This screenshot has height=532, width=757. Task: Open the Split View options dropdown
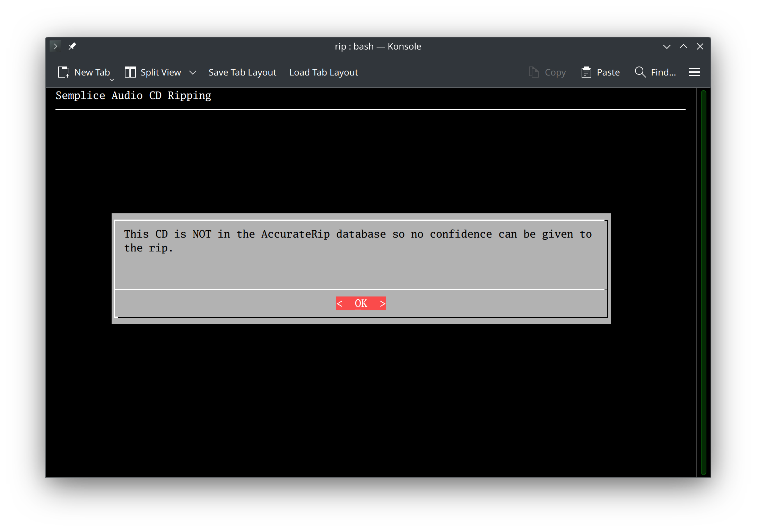[193, 72]
